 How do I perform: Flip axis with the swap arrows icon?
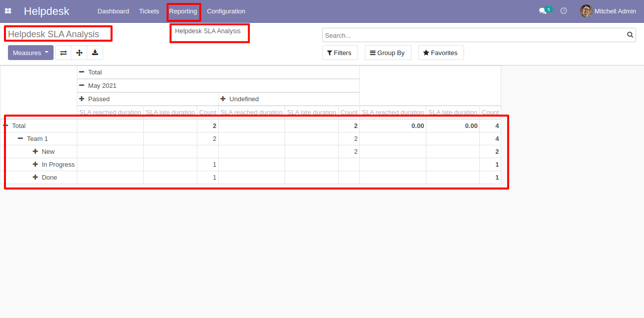pos(63,53)
